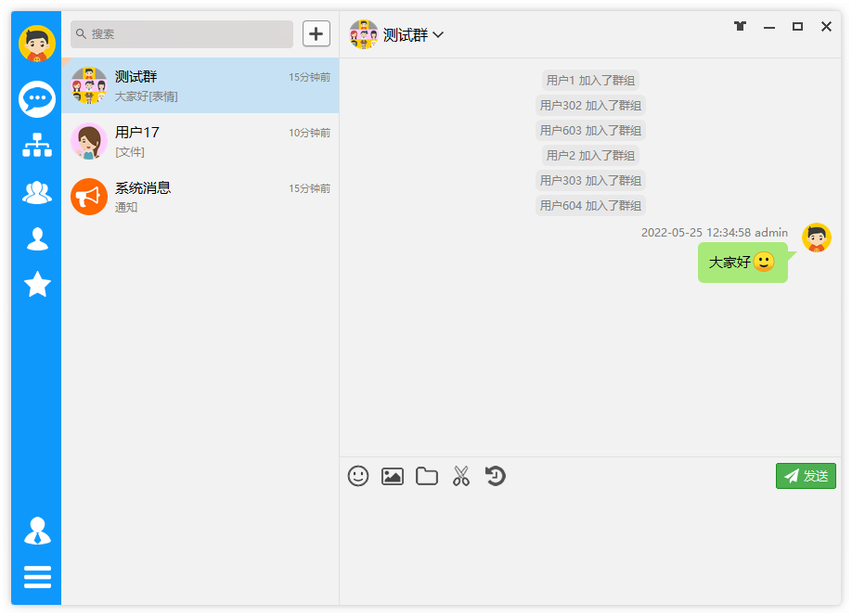The image size is (852, 616).
Task: Take a screenshot with scissors icon
Action: [x=460, y=477]
